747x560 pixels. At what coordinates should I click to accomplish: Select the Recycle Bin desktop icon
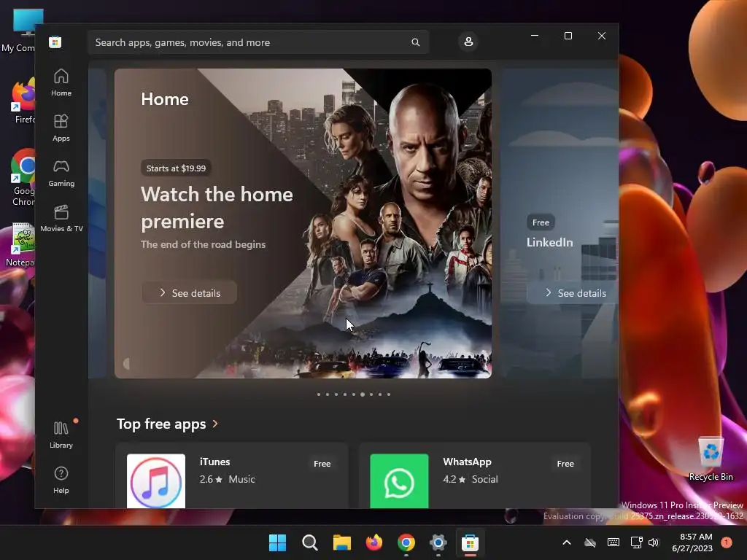tap(711, 459)
